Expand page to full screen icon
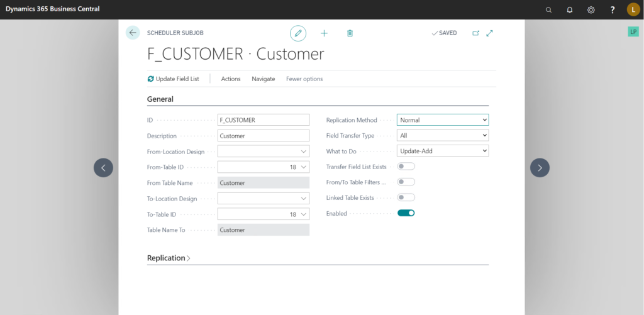Image resolution: width=644 pixels, height=315 pixels. 489,33
